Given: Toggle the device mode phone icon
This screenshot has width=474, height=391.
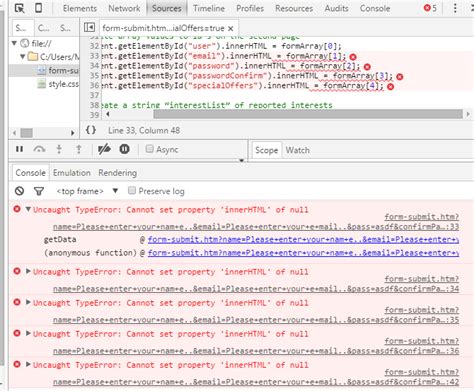Looking at the screenshot, I should [38, 8].
